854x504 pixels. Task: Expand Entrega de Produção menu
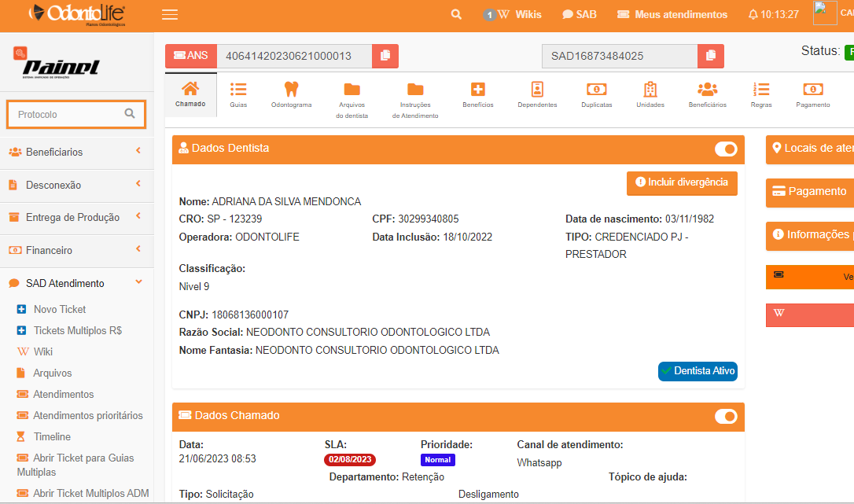tap(77, 217)
